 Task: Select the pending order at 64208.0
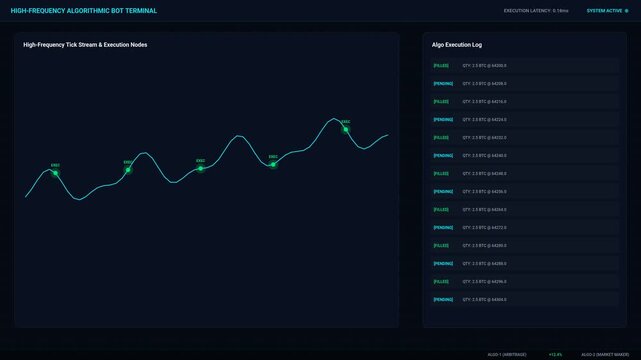point(525,83)
